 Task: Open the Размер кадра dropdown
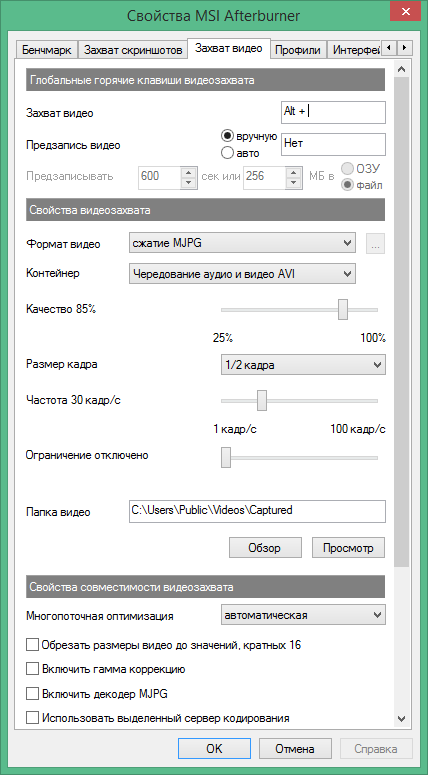coord(303,366)
